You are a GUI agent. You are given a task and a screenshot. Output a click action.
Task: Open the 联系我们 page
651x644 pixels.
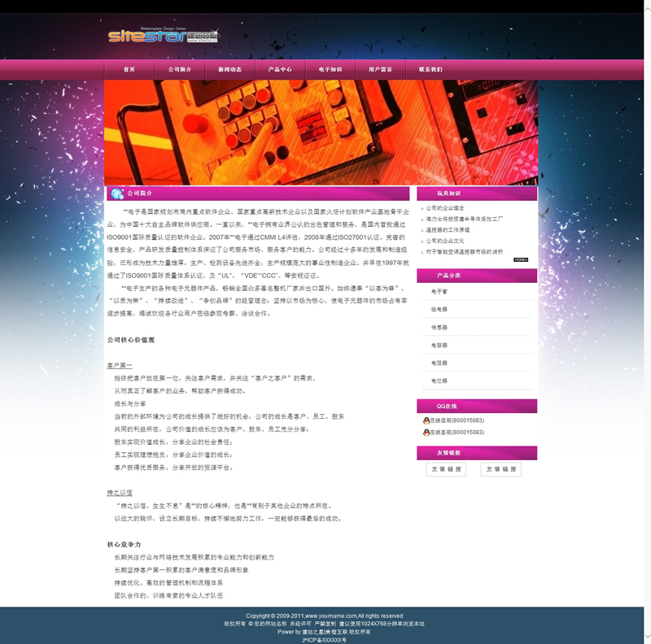430,70
